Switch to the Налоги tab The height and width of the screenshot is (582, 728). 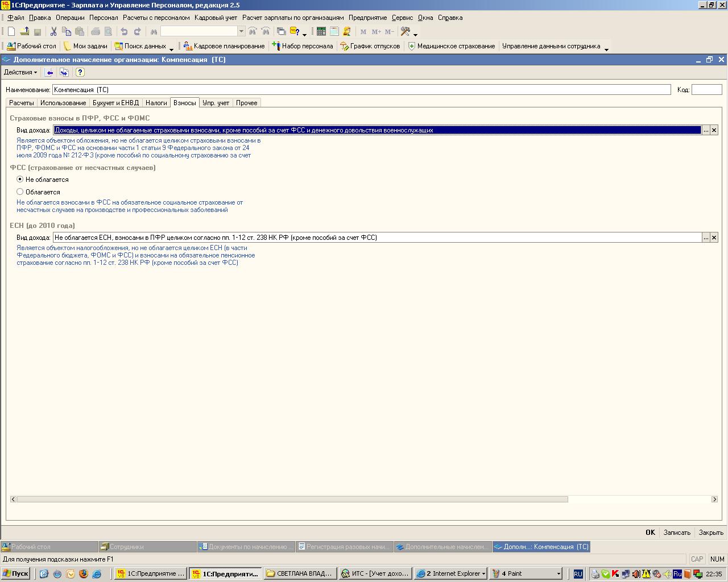[156, 103]
